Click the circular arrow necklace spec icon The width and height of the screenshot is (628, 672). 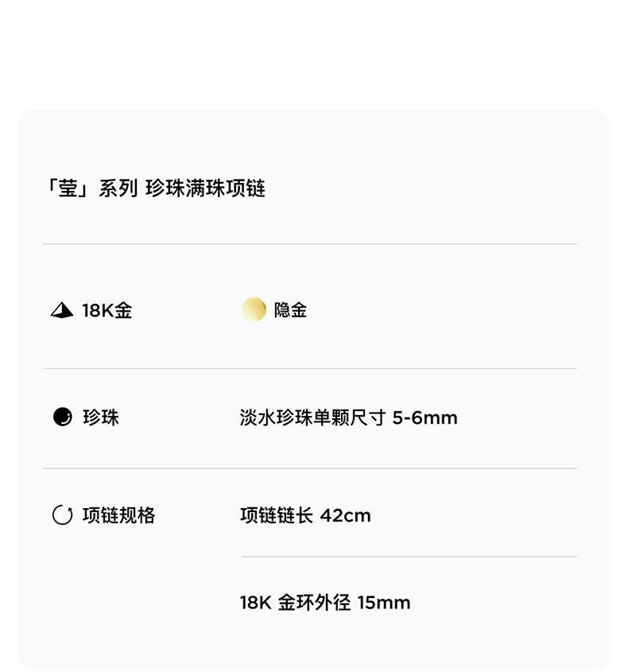(62, 515)
